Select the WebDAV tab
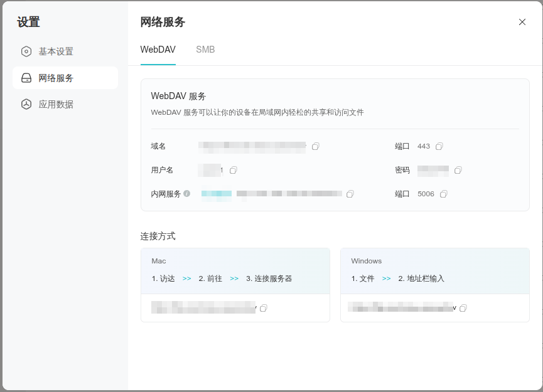Image resolution: width=543 pixels, height=392 pixels. point(158,50)
